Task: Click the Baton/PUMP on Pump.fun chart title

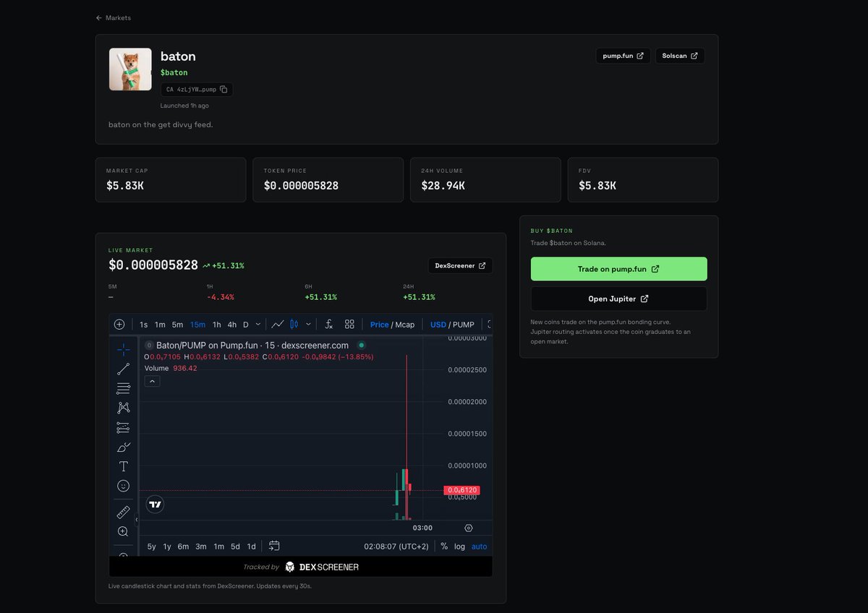Action: click(x=252, y=346)
